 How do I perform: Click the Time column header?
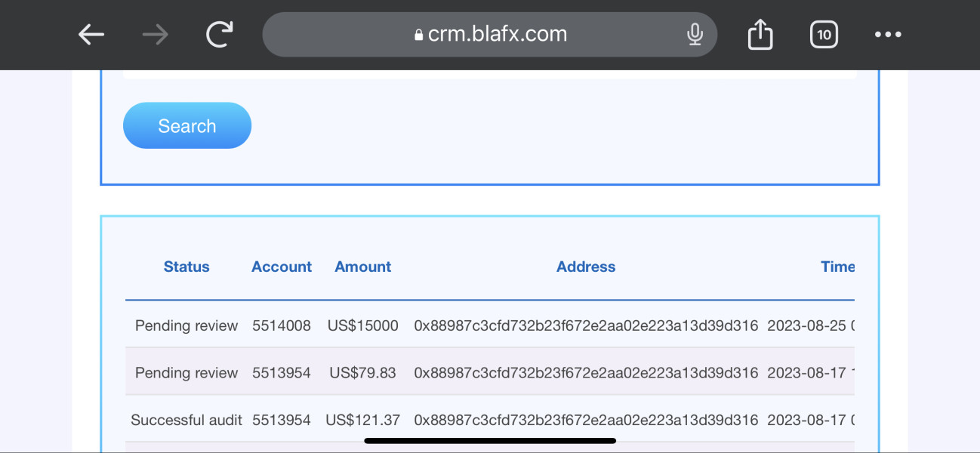pos(837,267)
